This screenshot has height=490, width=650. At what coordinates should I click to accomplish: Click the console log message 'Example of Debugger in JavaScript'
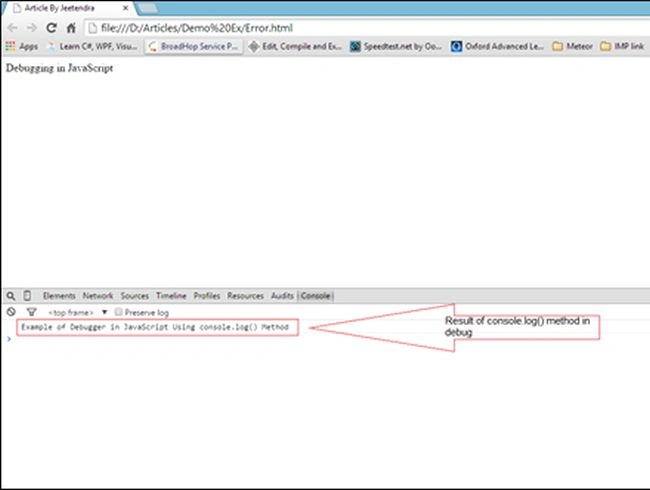[x=155, y=327]
